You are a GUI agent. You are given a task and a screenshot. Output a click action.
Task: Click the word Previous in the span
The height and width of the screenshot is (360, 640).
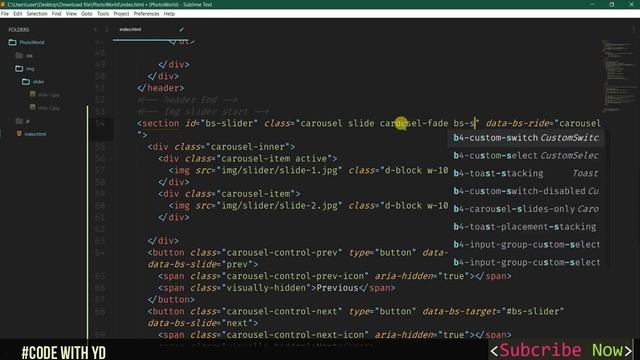338,288
